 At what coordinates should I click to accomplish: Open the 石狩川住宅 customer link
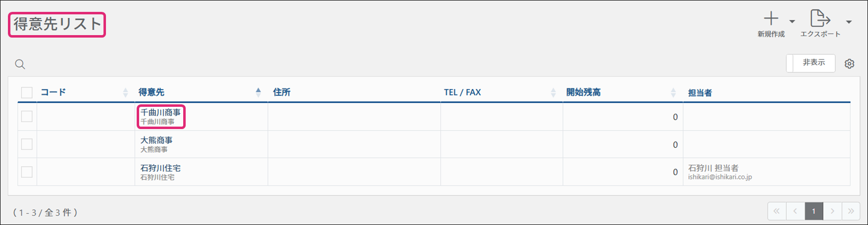point(160,168)
